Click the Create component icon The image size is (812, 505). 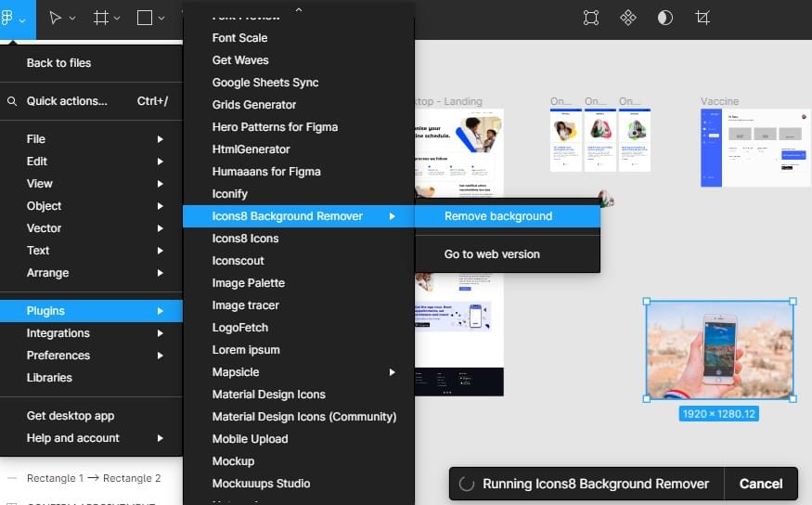(x=628, y=18)
